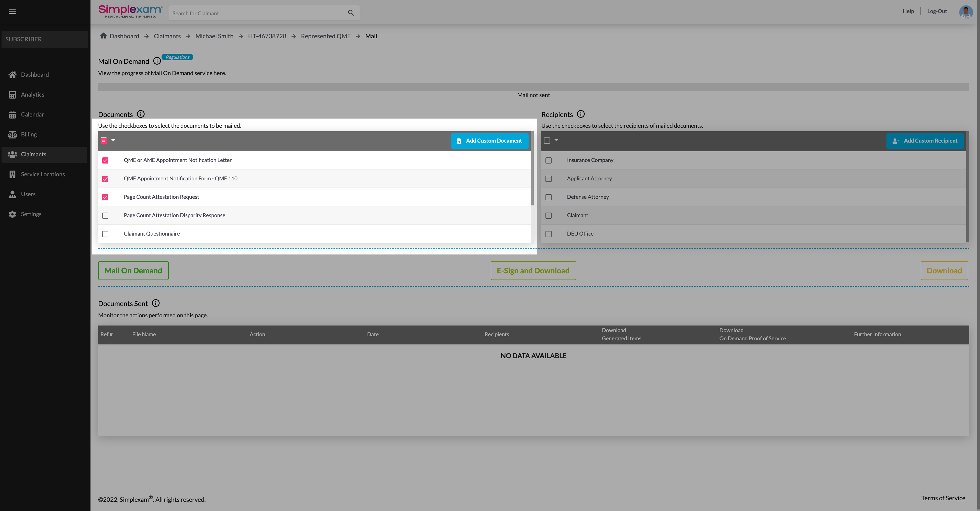Check the Claimant Questionnaire document
This screenshot has height=511, width=980.
tap(105, 234)
